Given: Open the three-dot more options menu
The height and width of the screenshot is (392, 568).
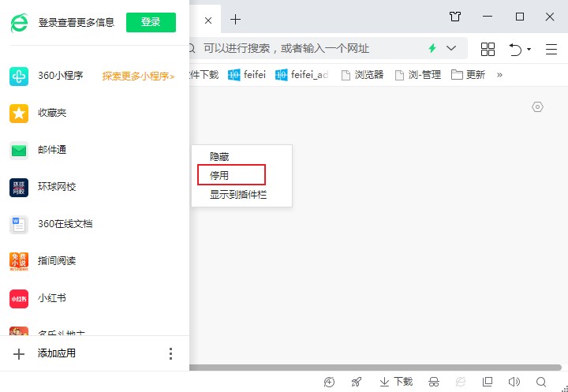Looking at the screenshot, I should (x=170, y=353).
